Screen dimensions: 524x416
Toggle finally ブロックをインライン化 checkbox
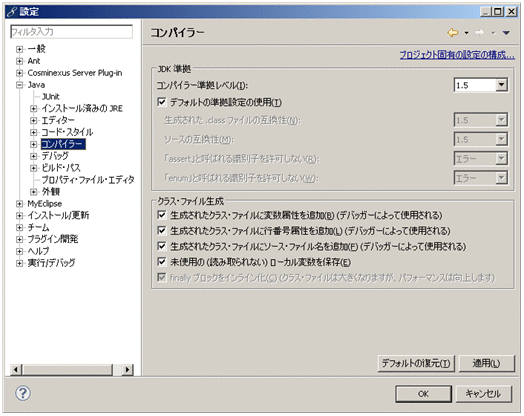pos(162,277)
